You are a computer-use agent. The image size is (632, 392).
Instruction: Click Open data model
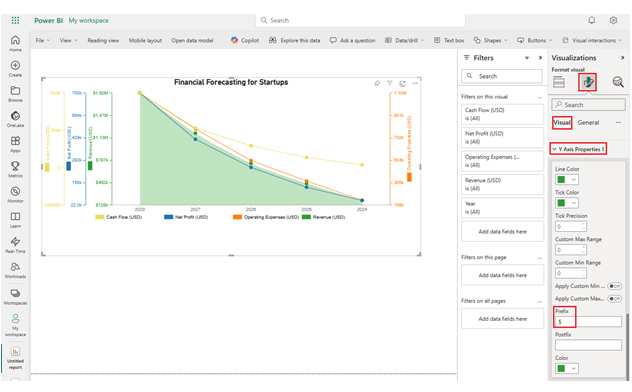pos(192,40)
